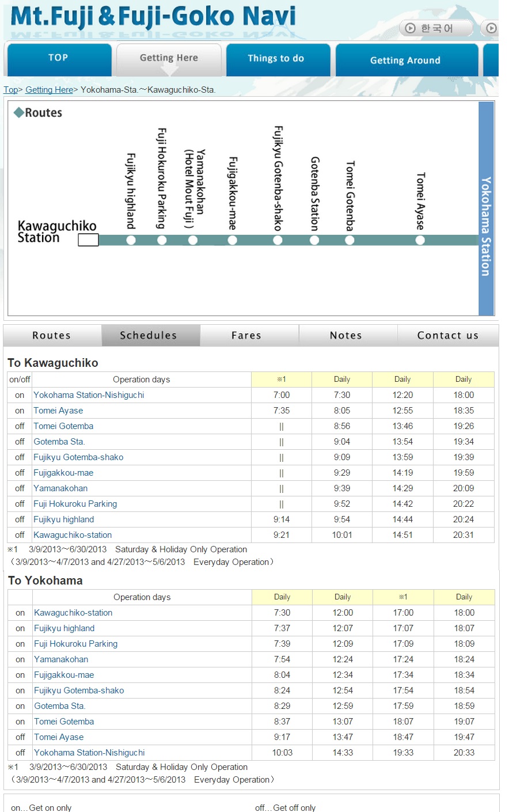Image resolution: width=509 pixels, height=812 pixels.
Task: Select the Fuji Hokuroku Parking stop circle
Action: (x=162, y=240)
